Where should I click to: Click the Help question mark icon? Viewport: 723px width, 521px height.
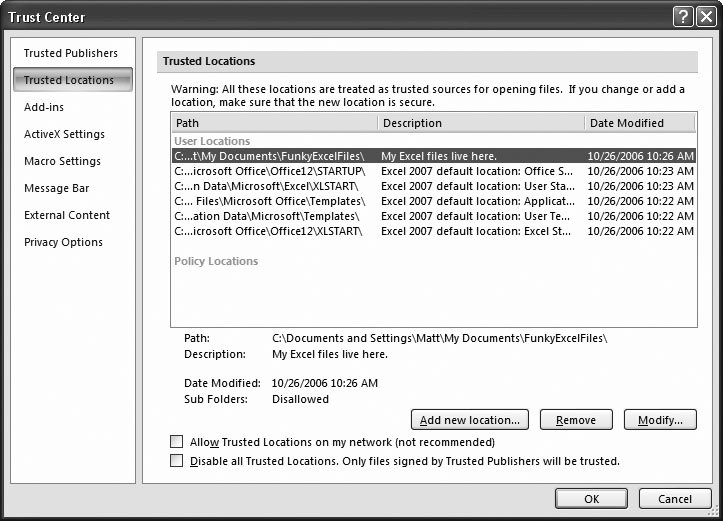pyautogui.click(x=683, y=17)
